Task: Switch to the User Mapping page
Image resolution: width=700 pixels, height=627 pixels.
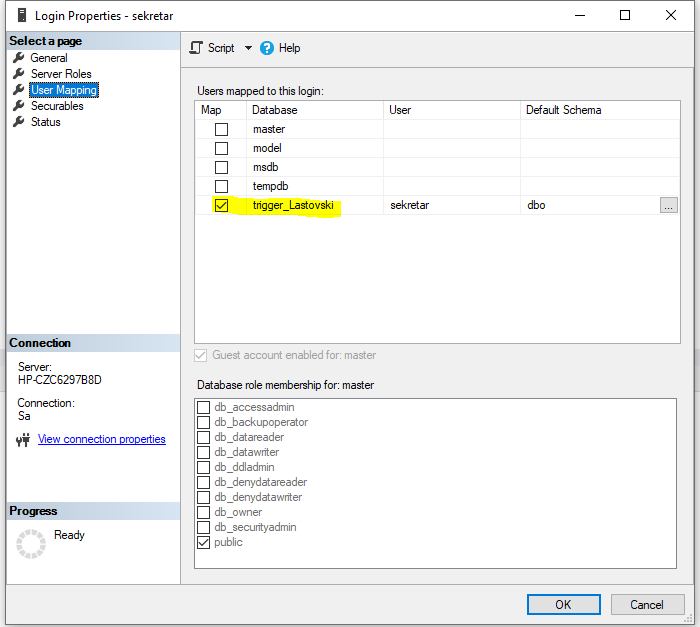Action: point(63,90)
